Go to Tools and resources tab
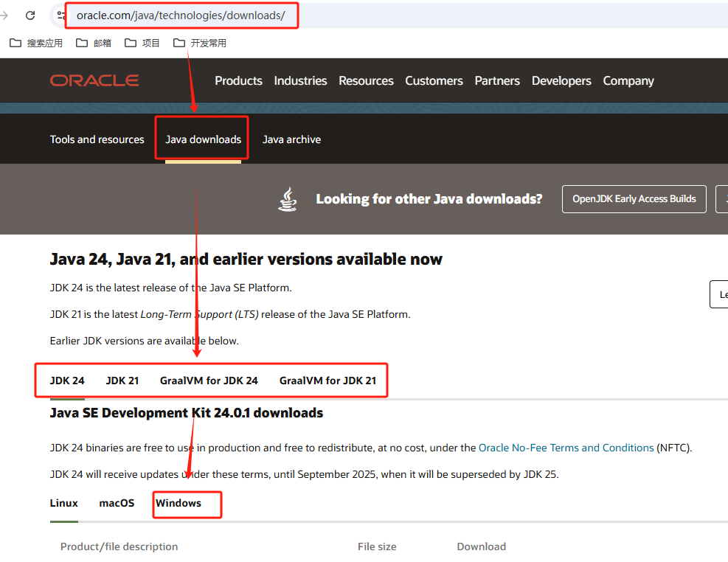Screen dimensions: 728x562 point(97,139)
